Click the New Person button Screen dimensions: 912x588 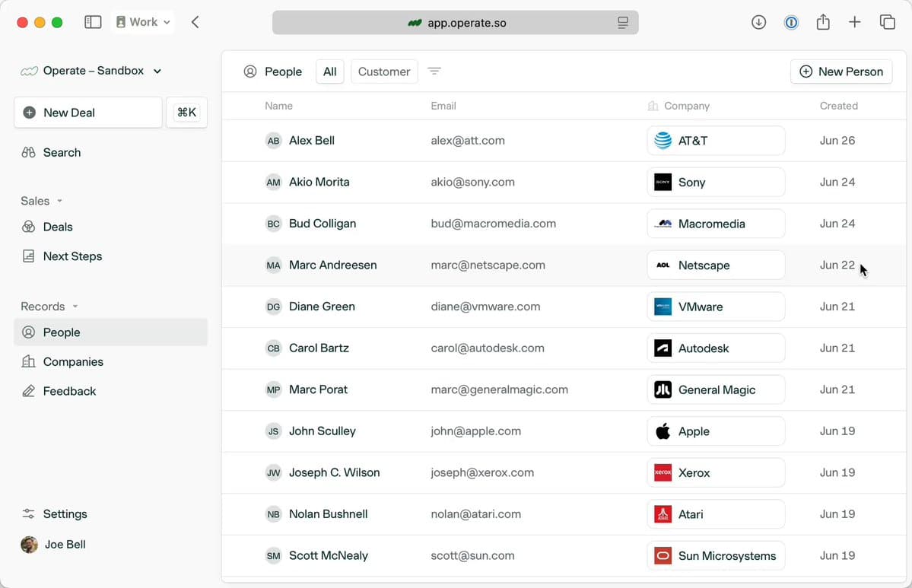coord(841,72)
